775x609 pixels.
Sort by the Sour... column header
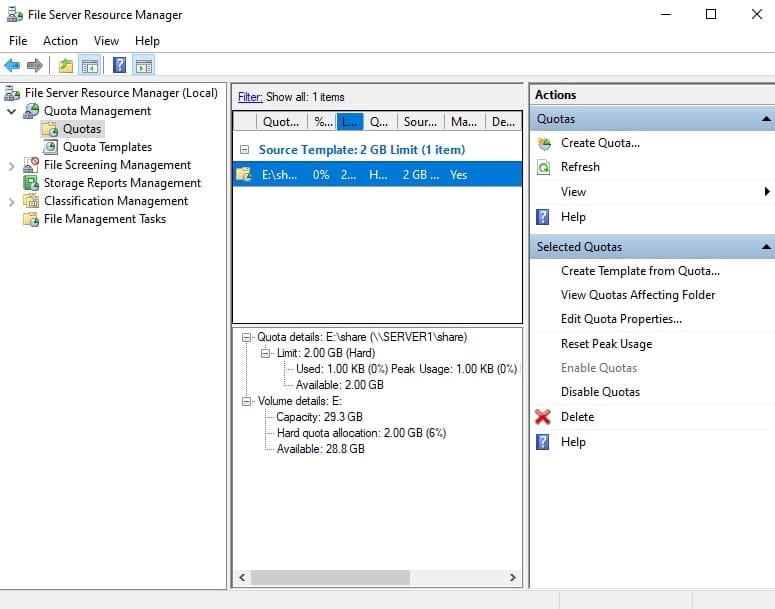[421, 122]
